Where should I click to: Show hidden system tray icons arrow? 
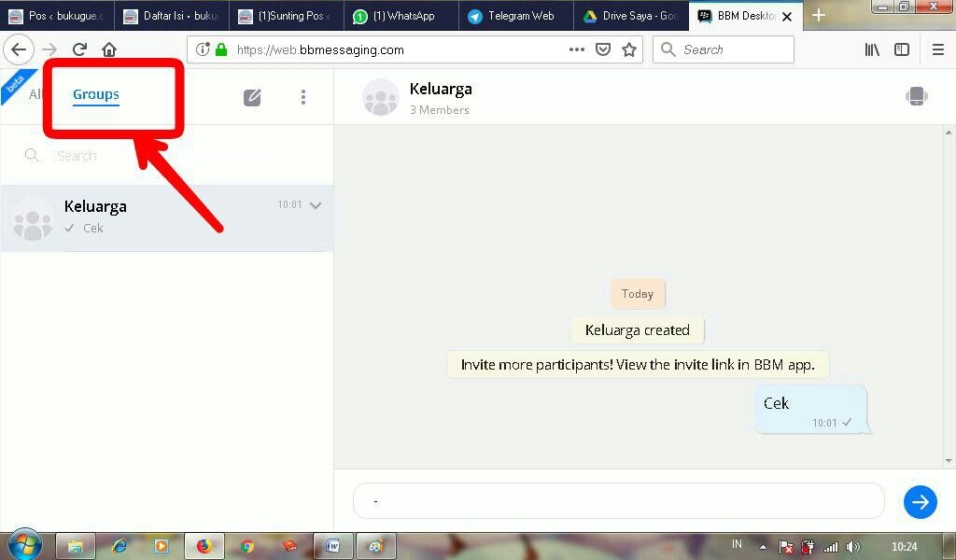coord(763,547)
